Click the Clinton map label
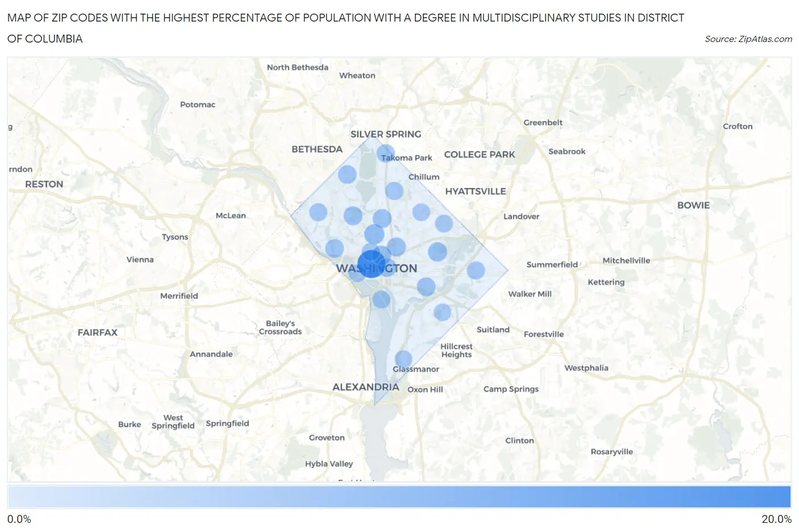The height and width of the screenshot is (532, 799). [520, 441]
